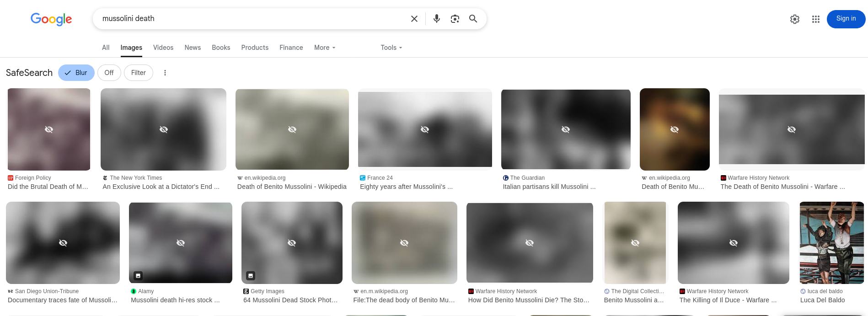Clear the search box with X icon
Viewport: 868px width, 316px height.
pyautogui.click(x=414, y=19)
